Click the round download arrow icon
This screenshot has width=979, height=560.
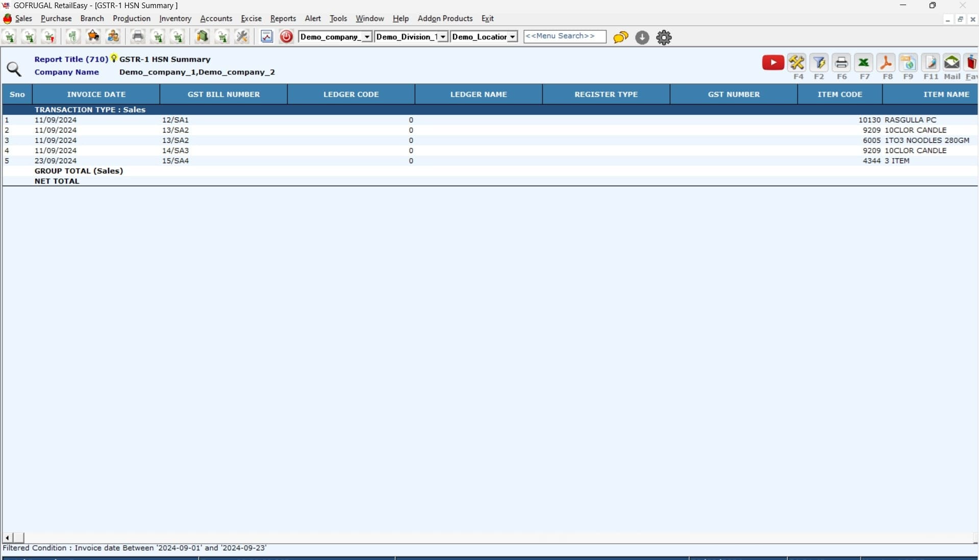tap(642, 37)
